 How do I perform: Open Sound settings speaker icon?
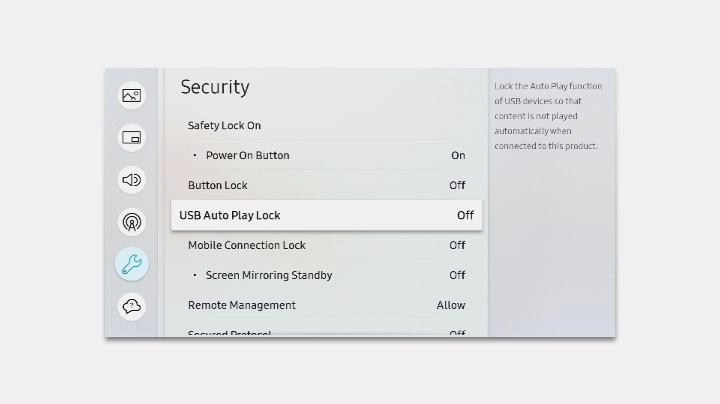(x=132, y=180)
